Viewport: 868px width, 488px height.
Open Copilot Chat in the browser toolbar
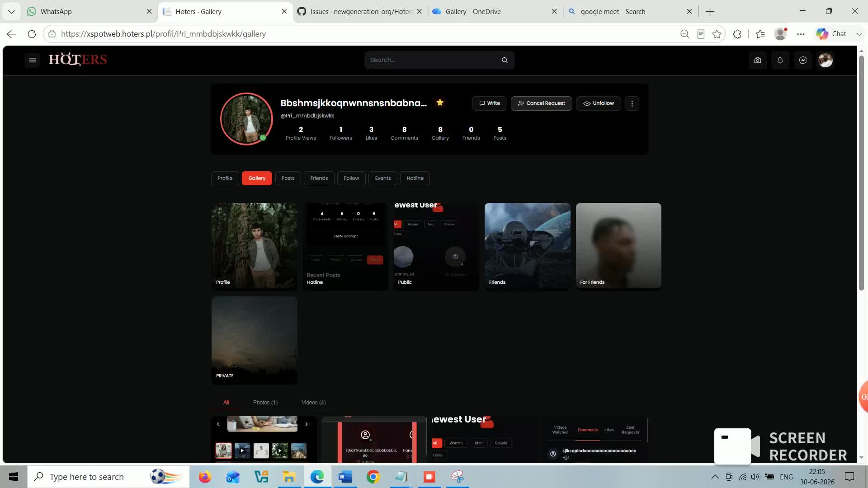832,34
